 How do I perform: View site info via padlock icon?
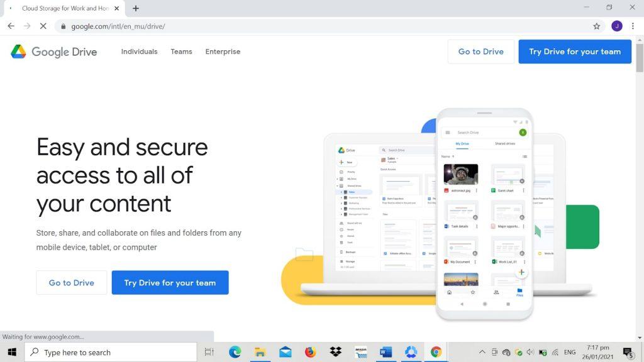(63, 26)
